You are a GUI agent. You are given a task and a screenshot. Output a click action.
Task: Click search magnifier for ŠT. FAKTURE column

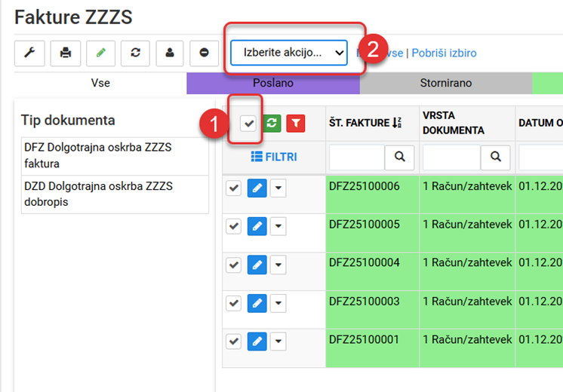coord(400,157)
